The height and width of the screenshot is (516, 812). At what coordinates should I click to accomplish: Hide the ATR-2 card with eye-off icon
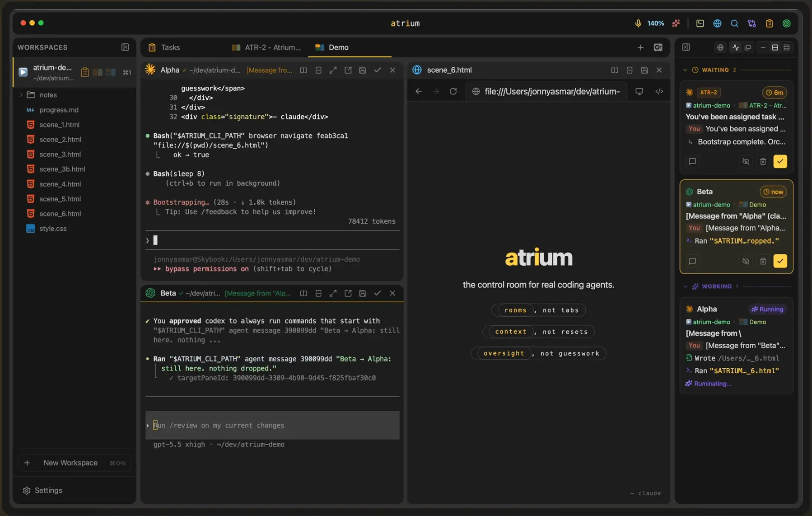point(746,161)
